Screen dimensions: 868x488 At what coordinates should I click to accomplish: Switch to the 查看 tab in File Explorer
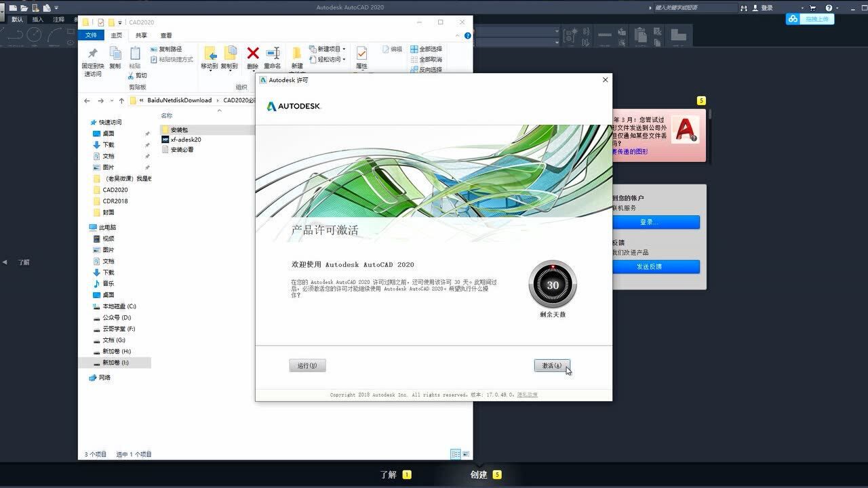pos(166,35)
